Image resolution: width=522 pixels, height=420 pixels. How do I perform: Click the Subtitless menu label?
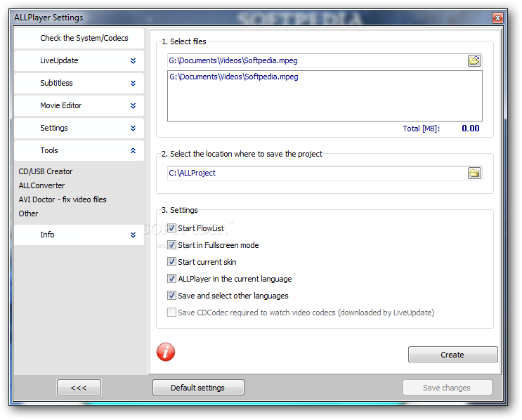click(56, 83)
